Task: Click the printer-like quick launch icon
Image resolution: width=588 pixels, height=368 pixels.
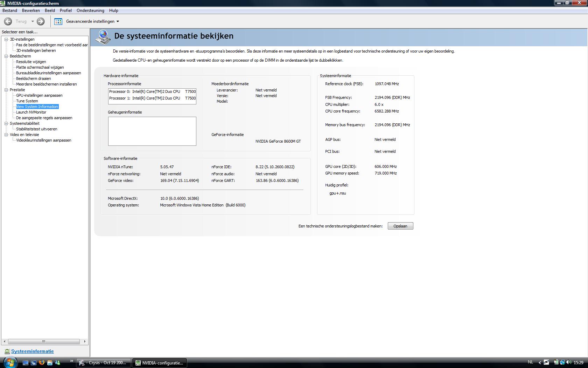Action: [x=50, y=363]
